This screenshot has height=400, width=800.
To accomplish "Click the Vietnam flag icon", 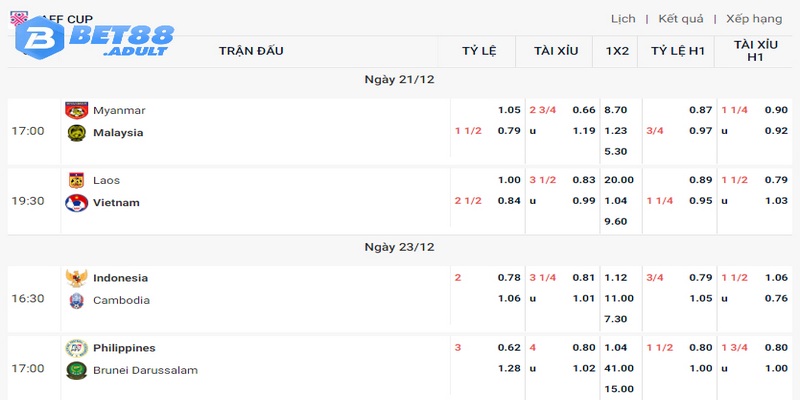I will coord(76,202).
